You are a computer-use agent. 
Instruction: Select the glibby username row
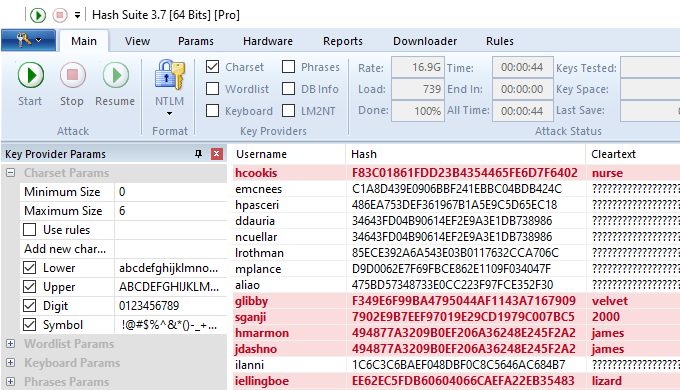(x=252, y=301)
